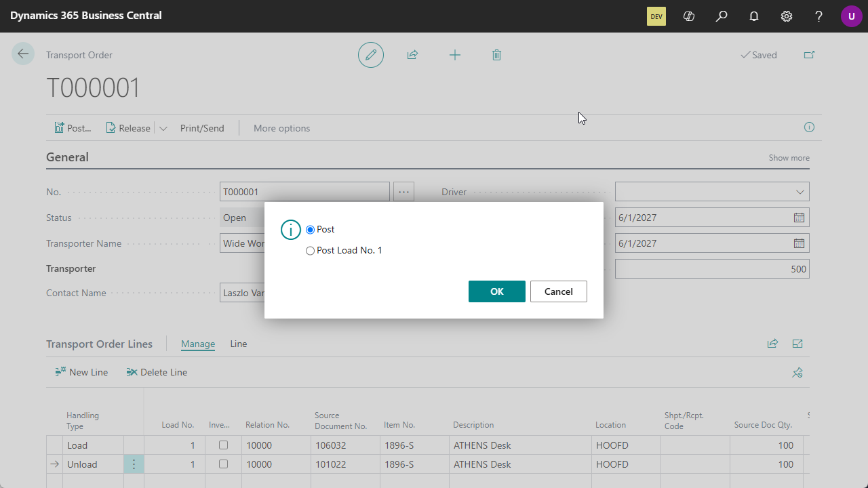Open the help question mark
The image size is (868, 488).
pos(819,16)
